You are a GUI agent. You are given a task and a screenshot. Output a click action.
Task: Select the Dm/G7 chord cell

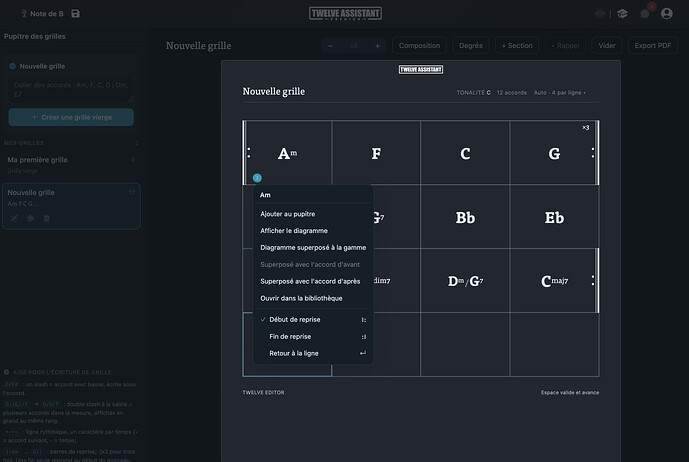tap(465, 281)
